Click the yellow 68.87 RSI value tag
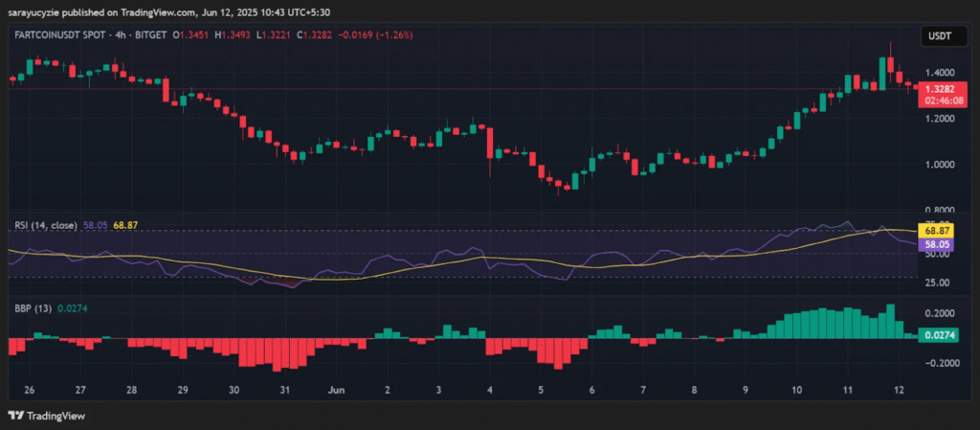Viewport: 980px width, 430px height. pyautogui.click(x=935, y=232)
